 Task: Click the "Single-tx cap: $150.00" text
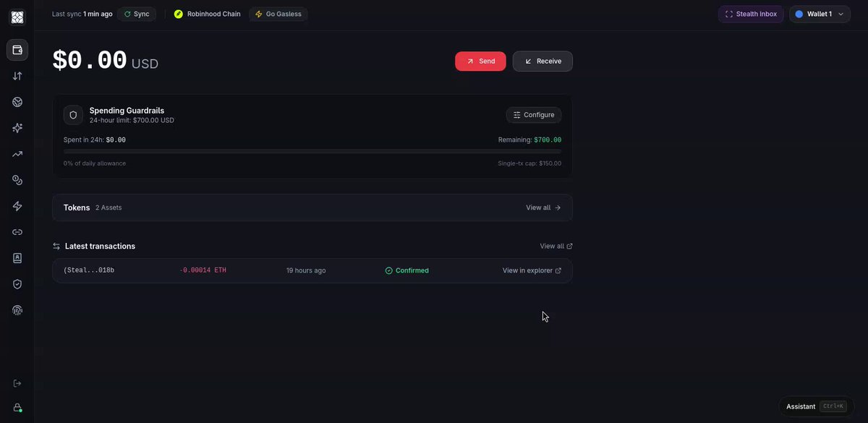click(x=529, y=163)
